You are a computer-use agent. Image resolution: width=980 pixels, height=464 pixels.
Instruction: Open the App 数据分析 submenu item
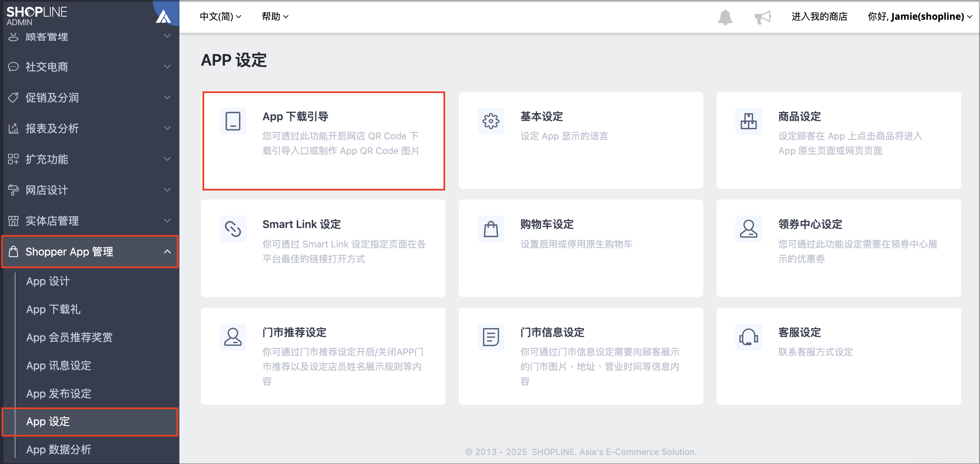coord(59,450)
